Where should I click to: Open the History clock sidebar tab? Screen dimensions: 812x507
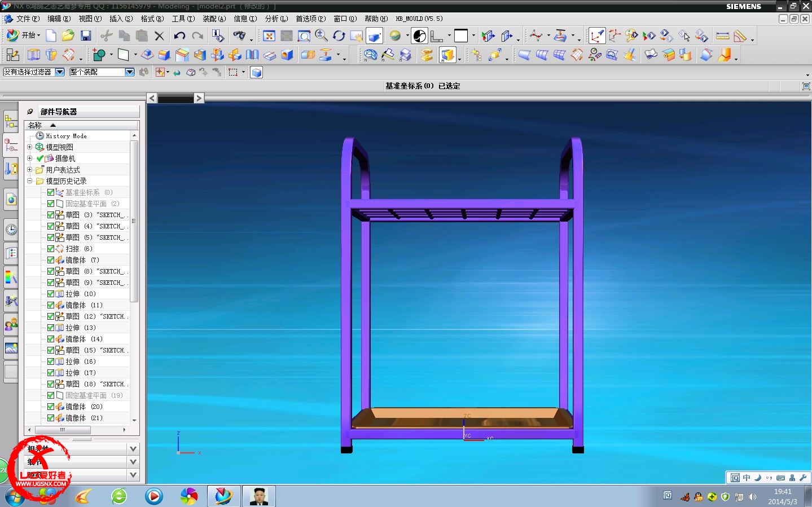click(11, 230)
